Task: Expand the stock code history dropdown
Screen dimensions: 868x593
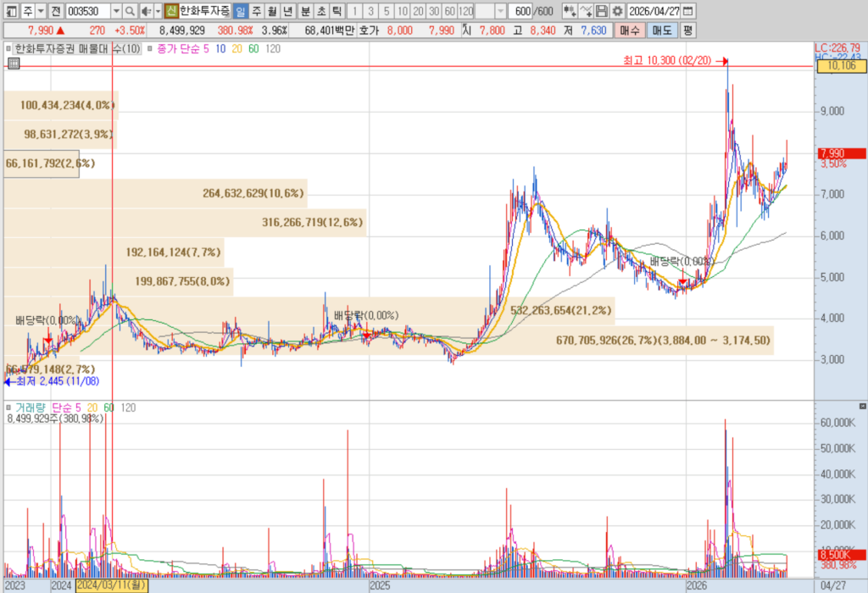Action: tap(116, 11)
